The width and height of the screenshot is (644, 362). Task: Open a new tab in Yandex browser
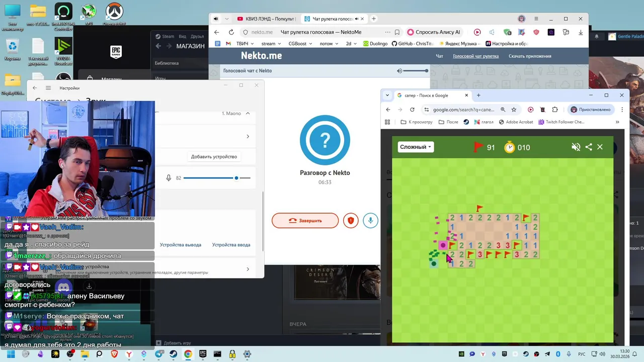pyautogui.click(x=373, y=19)
